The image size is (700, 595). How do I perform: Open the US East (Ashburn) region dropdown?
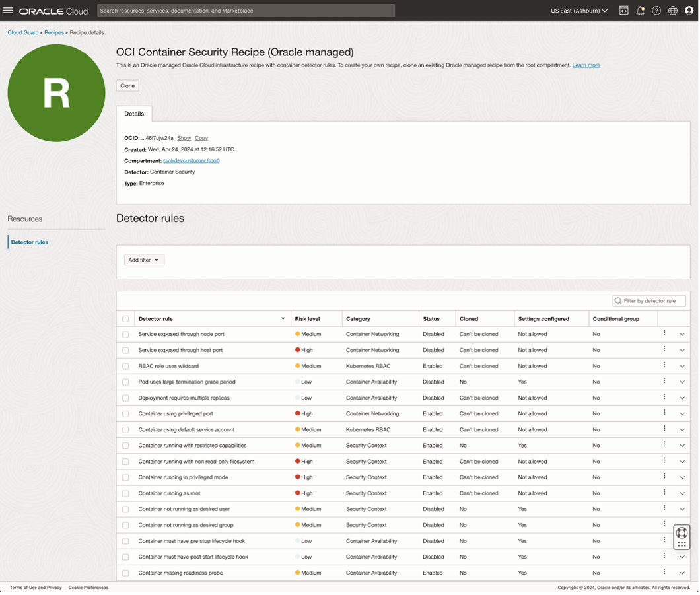tap(578, 10)
